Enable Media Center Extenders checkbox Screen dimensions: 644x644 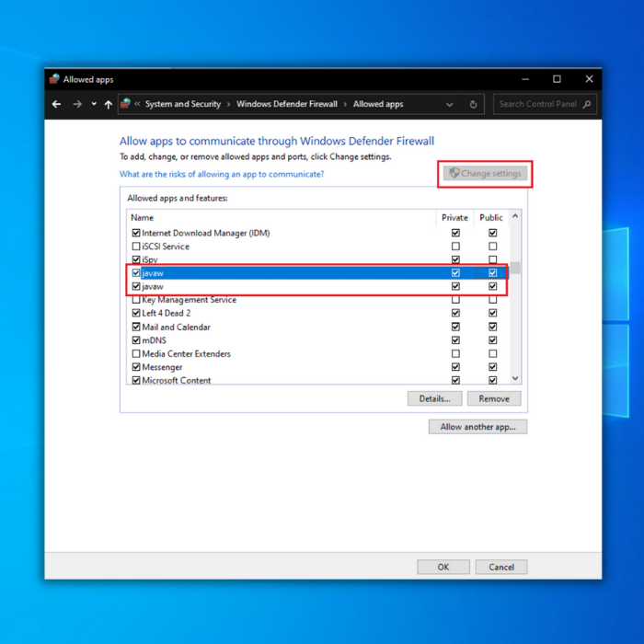pos(136,353)
